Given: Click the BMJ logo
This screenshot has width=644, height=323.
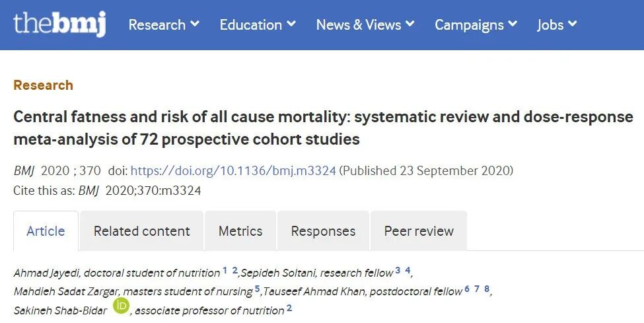Looking at the screenshot, I should (x=59, y=24).
